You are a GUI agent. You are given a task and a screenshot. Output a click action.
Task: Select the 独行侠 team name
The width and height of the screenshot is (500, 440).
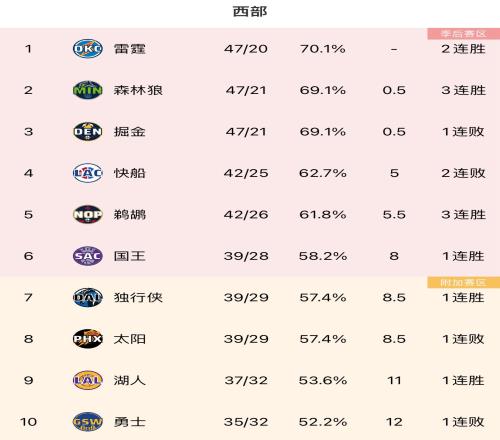[138, 297]
